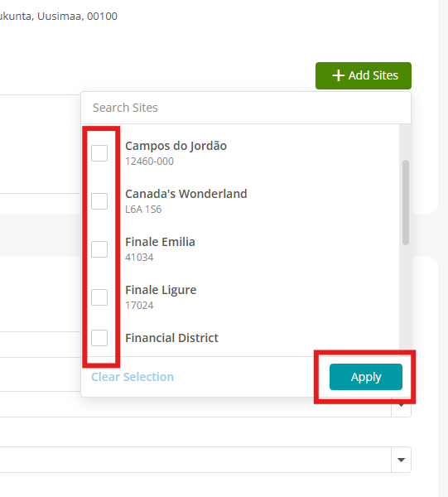The height and width of the screenshot is (497, 448).
Task: Choose the Canada's Wonderland list entry label
Action: click(x=186, y=194)
